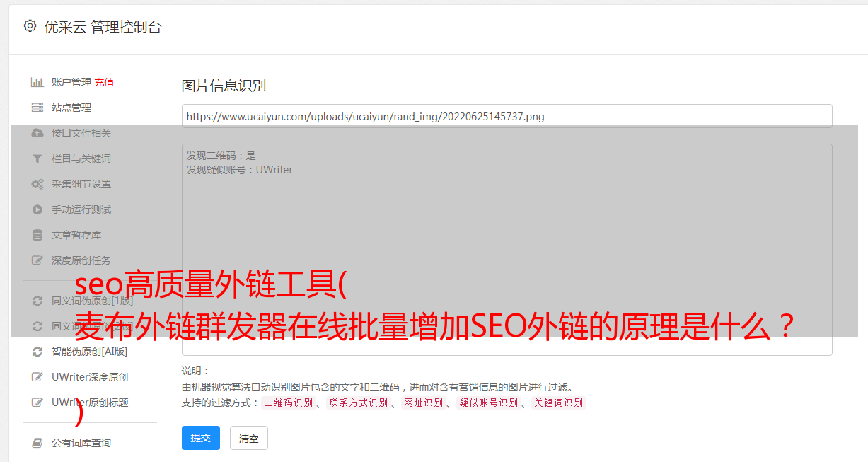Click the 网址识别 filter tag

[x=423, y=403]
